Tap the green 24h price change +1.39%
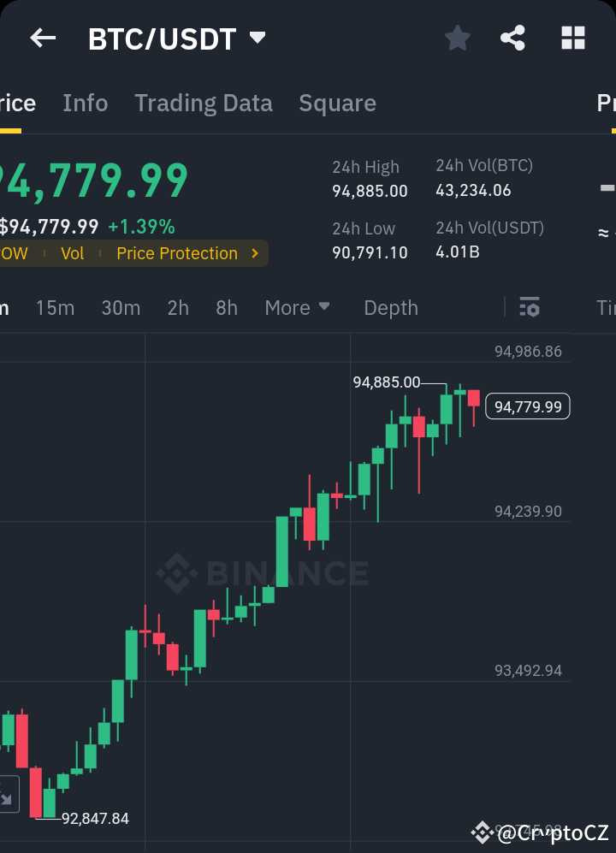The height and width of the screenshot is (853, 616). click(139, 226)
